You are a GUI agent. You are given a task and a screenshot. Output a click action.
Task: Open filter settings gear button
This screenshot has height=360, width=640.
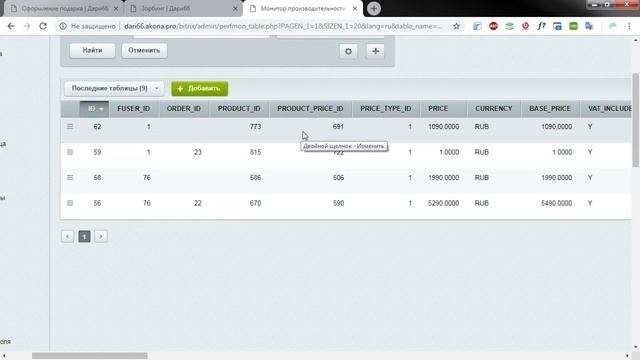348,51
